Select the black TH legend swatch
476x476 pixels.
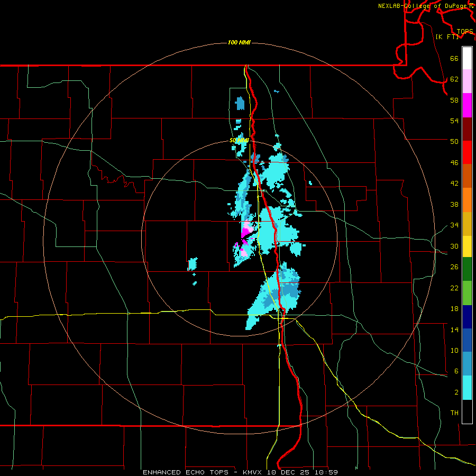pos(467,411)
